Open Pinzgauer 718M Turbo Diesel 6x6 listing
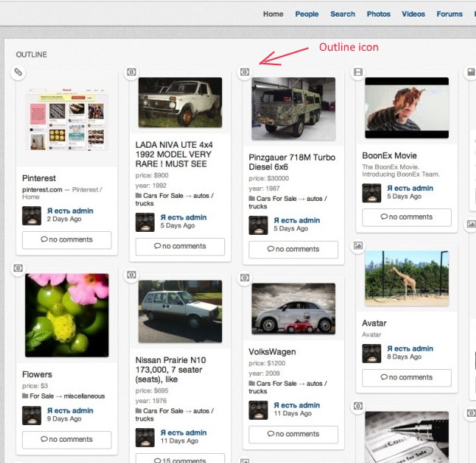 pyautogui.click(x=292, y=162)
